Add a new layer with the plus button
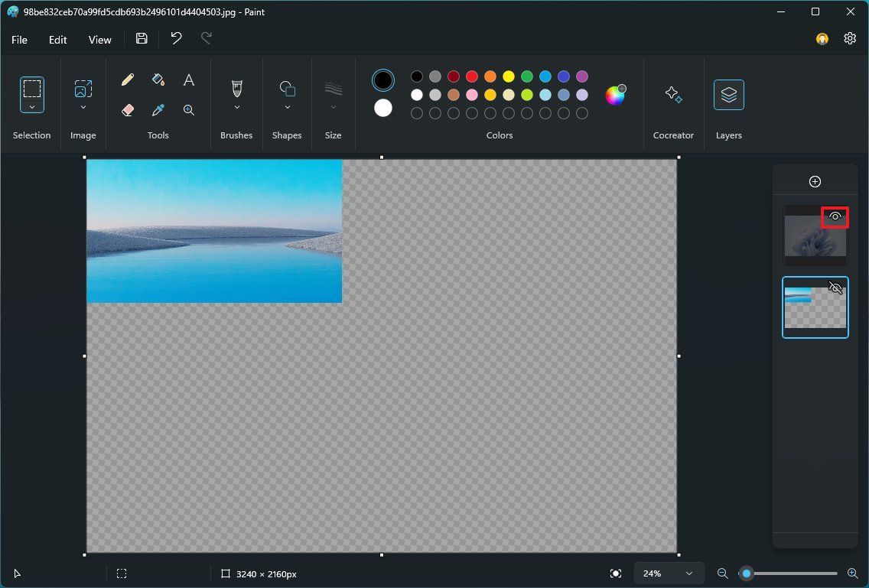Screen dimensions: 869x588 point(815,181)
